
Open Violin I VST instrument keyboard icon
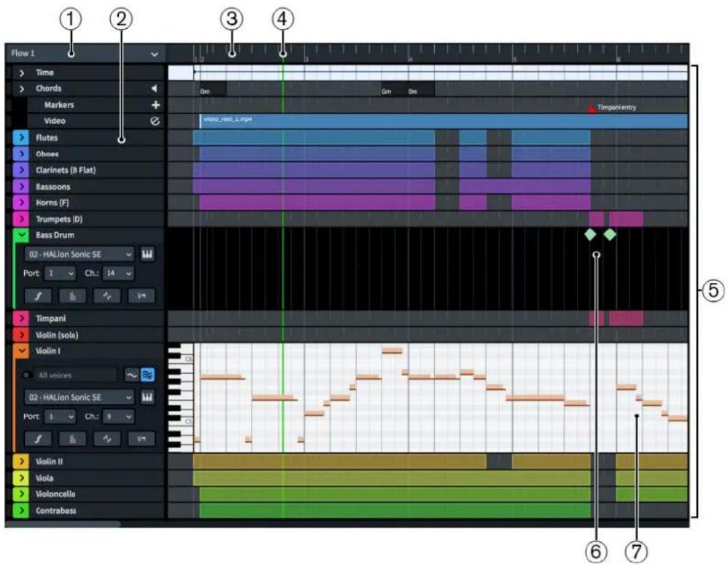147,397
